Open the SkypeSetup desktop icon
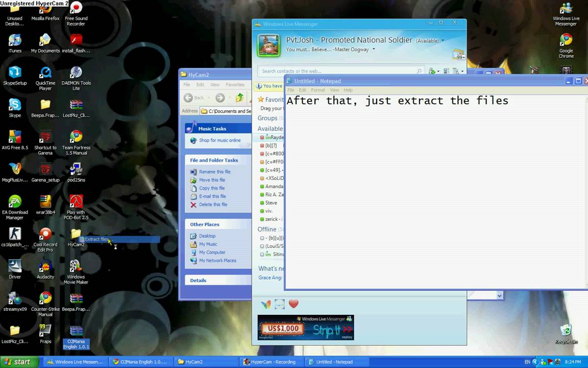Image resolution: width=588 pixels, height=368 pixels. 15,76
